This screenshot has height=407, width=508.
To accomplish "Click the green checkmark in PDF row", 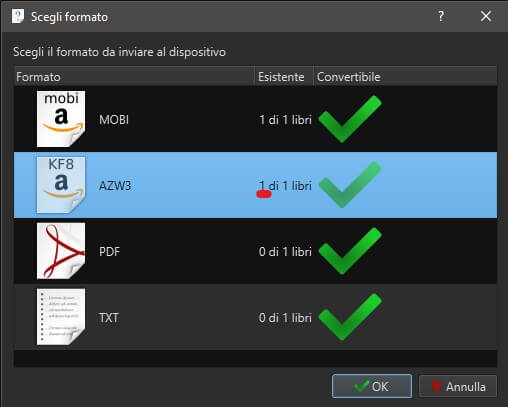I will (350, 251).
